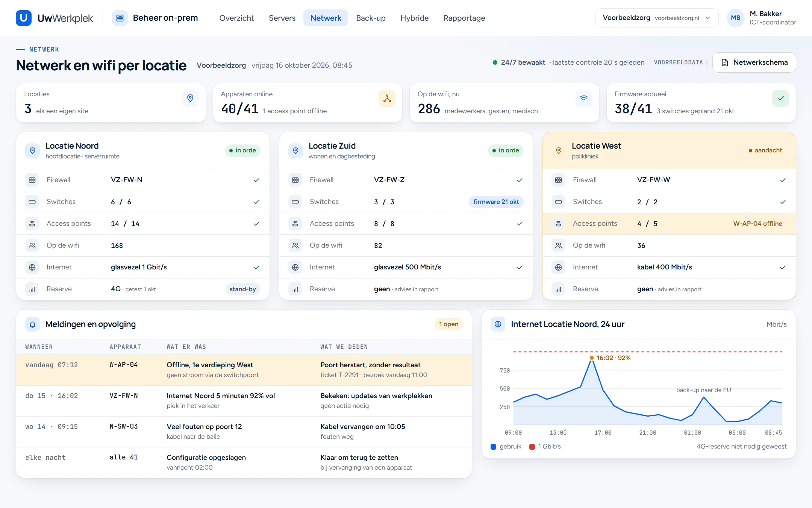
Task: Open the Overzicht tab
Action: click(236, 18)
